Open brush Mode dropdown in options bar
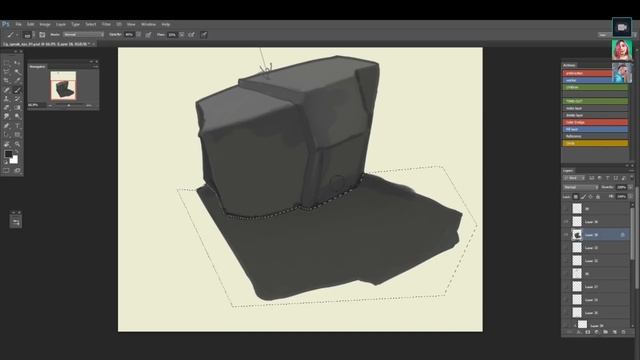 point(84,35)
